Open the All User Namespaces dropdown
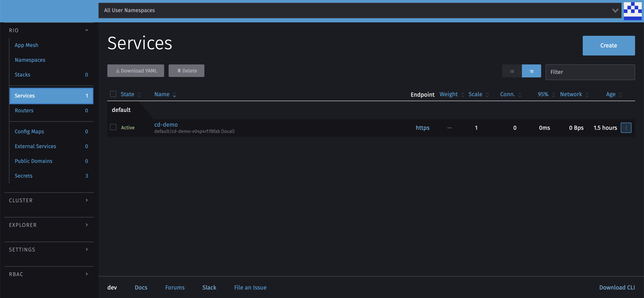 [x=615, y=10]
